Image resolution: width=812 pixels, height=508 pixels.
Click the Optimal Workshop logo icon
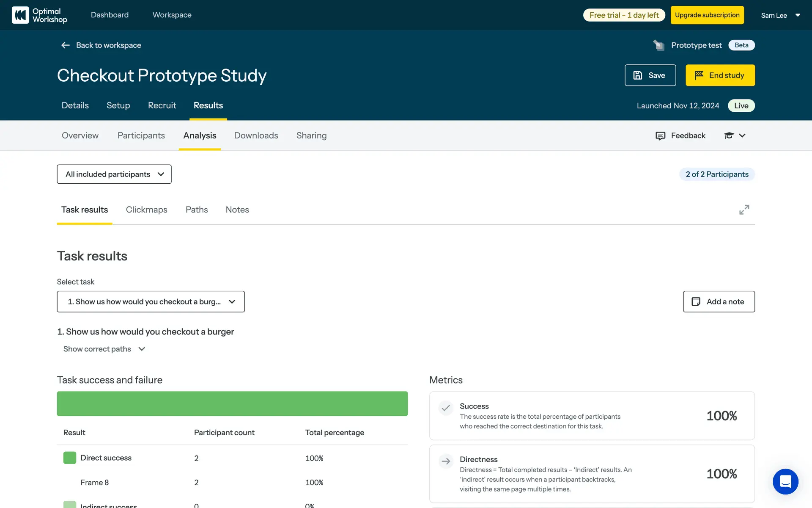[x=20, y=15]
